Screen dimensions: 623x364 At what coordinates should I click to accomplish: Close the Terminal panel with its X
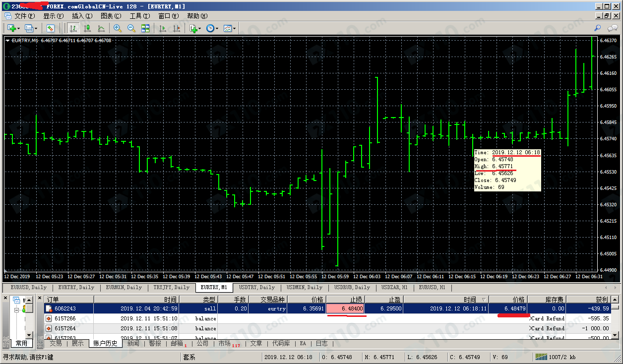pyautogui.click(x=40, y=298)
